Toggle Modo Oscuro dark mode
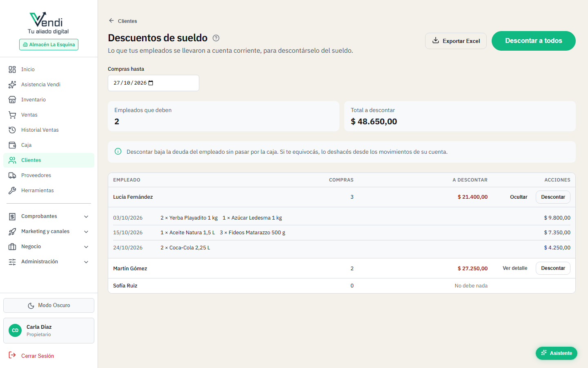 pyautogui.click(x=49, y=305)
